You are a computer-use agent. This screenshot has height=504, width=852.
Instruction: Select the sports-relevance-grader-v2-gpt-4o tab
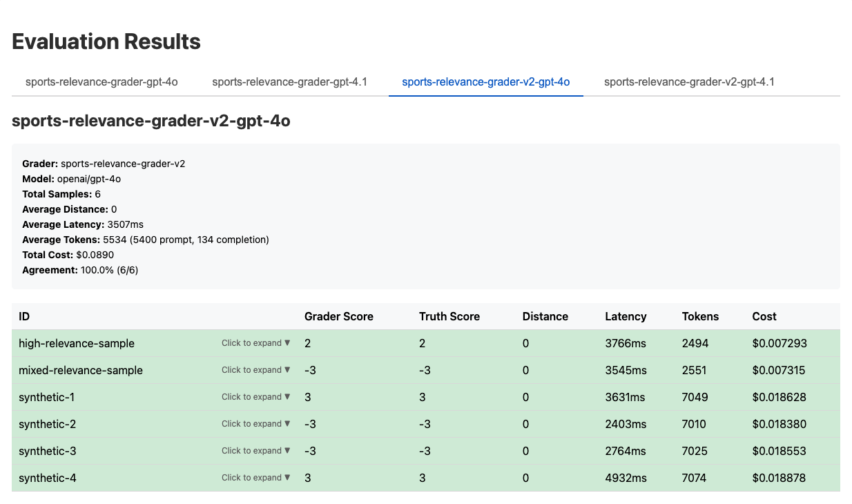tap(485, 82)
